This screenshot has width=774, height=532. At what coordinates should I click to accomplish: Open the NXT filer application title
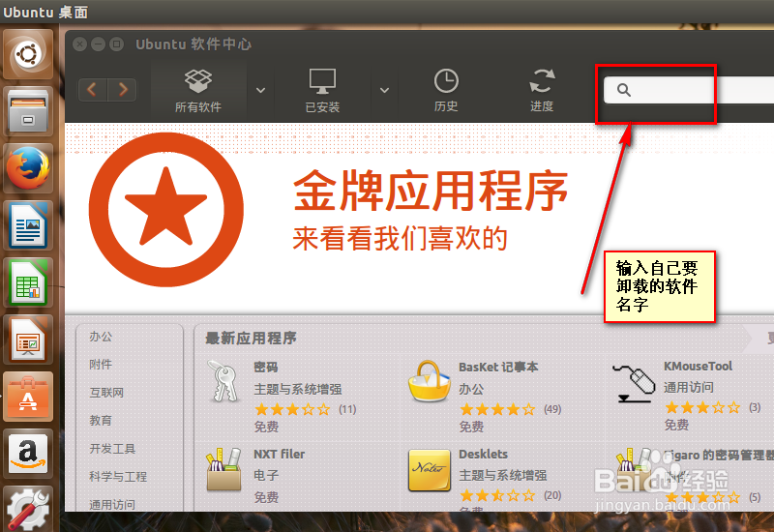280,454
